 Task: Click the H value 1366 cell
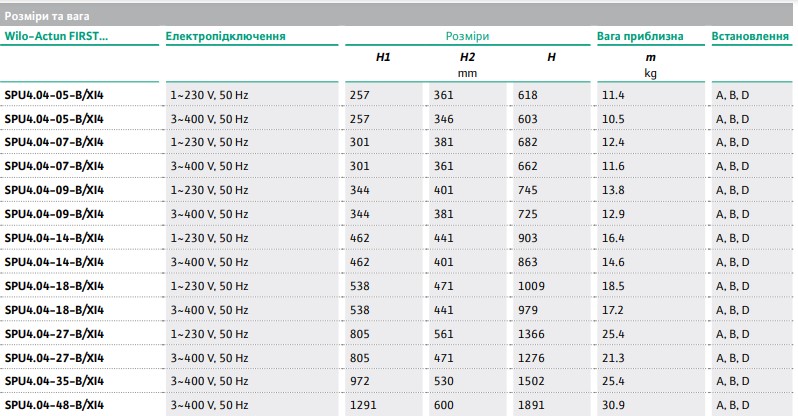point(532,334)
